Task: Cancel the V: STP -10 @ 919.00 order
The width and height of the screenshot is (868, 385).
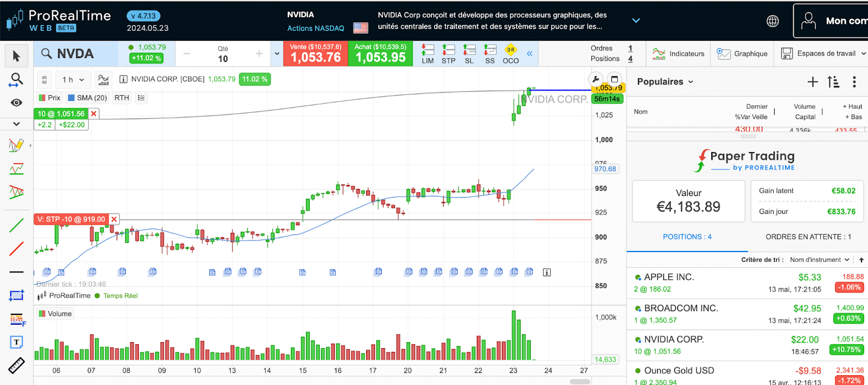Action: [114, 219]
